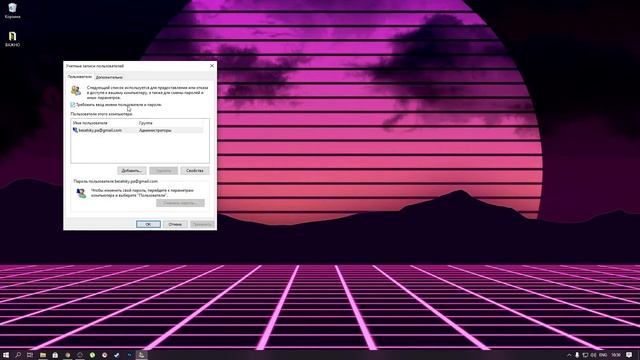Open the yellow archive file on desktop
Screen dimensions: 640x360
tap(12, 39)
